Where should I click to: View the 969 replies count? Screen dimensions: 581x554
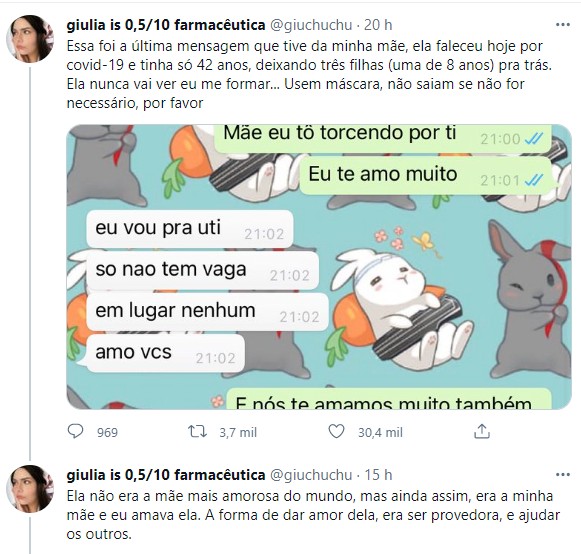107,432
